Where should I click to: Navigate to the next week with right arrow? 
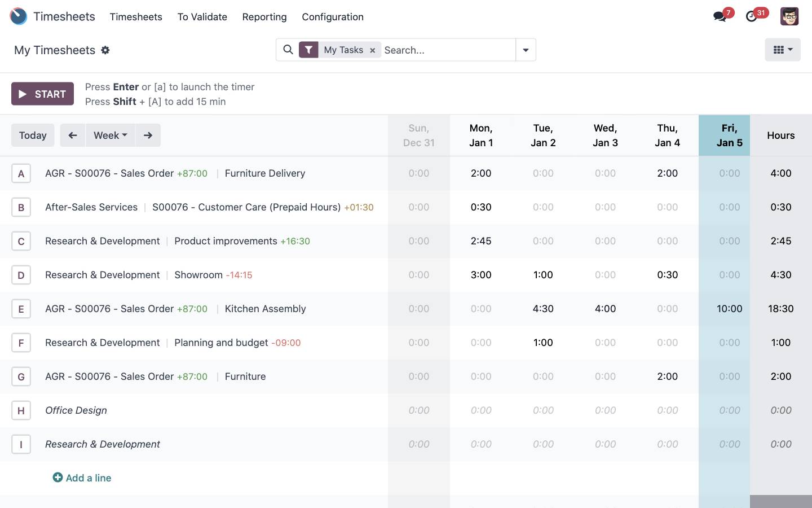[x=148, y=135]
